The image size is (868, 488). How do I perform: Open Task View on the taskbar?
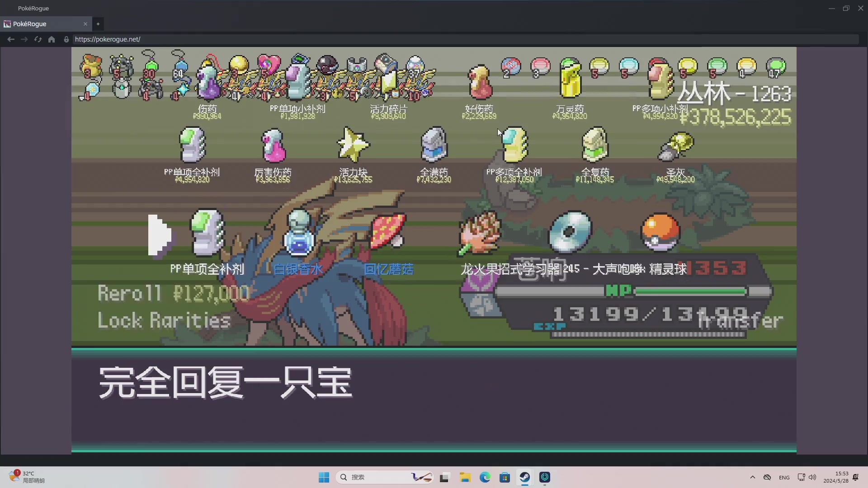444,477
